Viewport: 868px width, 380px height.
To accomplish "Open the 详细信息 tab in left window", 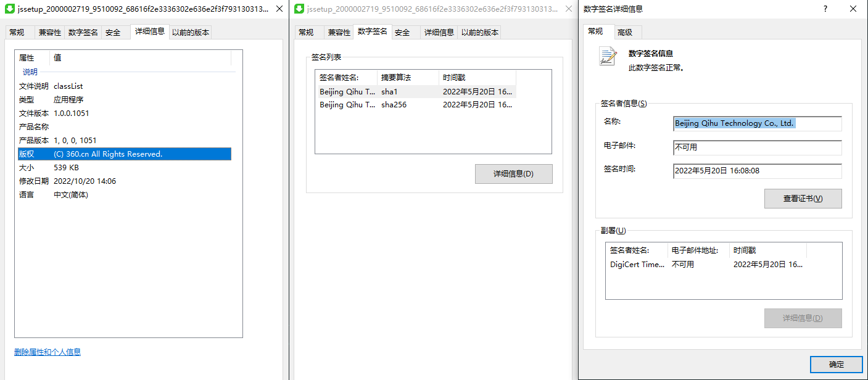I will tap(150, 32).
